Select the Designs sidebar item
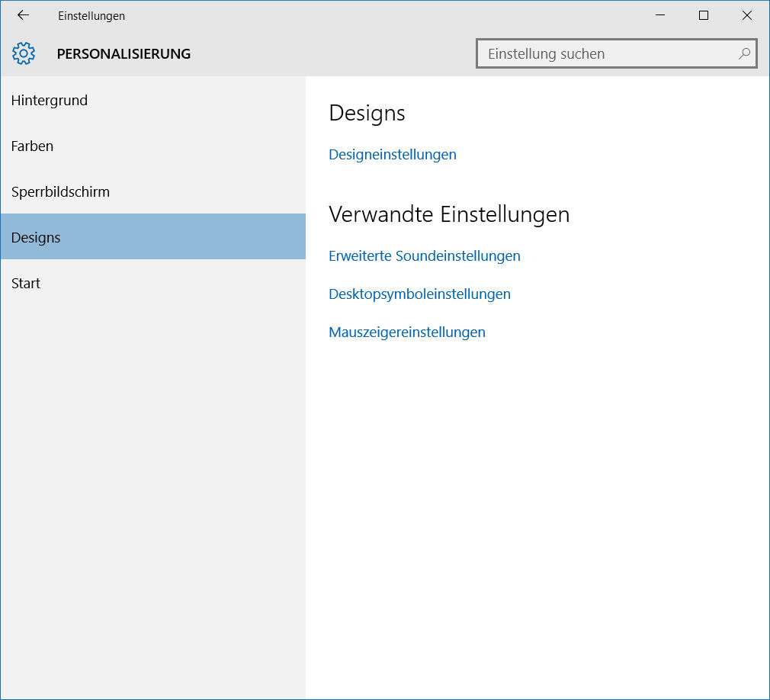 tap(36, 237)
